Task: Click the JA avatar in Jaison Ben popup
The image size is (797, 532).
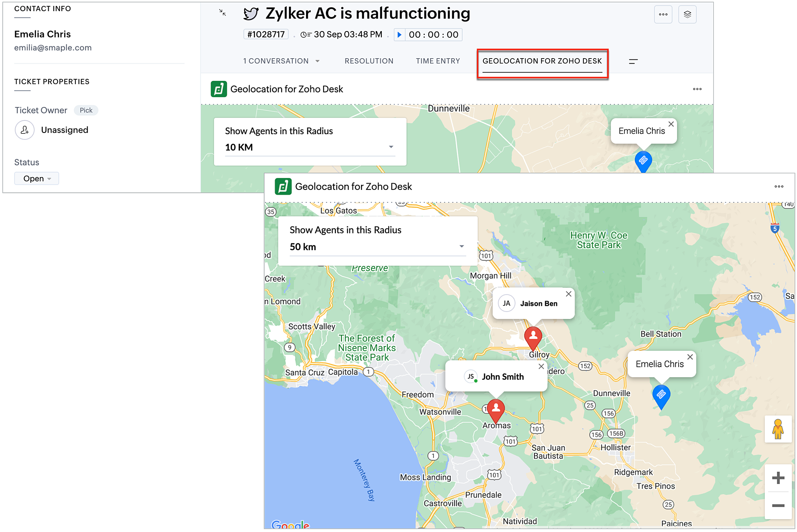Action: point(506,303)
